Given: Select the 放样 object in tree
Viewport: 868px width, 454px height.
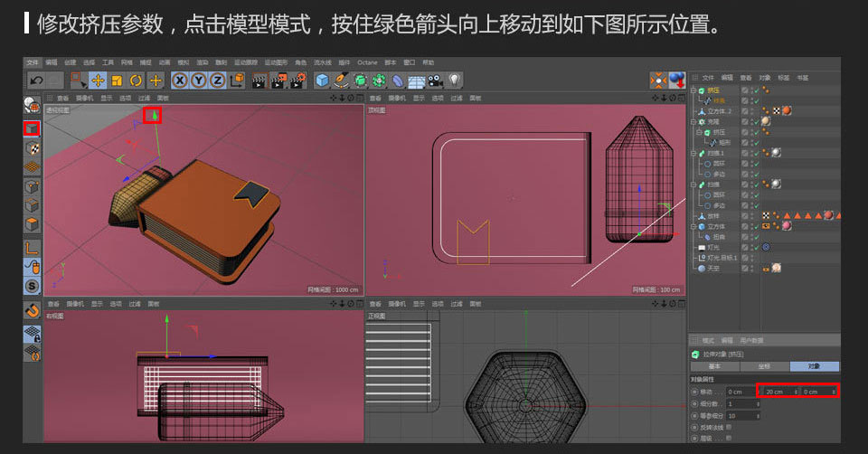Looking at the screenshot, I should pyautogui.click(x=713, y=216).
